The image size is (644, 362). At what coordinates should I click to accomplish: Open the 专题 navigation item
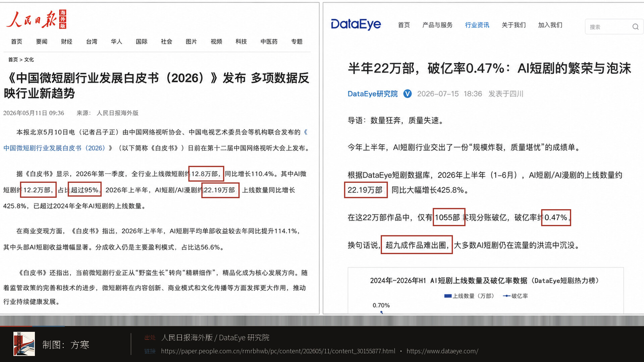(297, 42)
